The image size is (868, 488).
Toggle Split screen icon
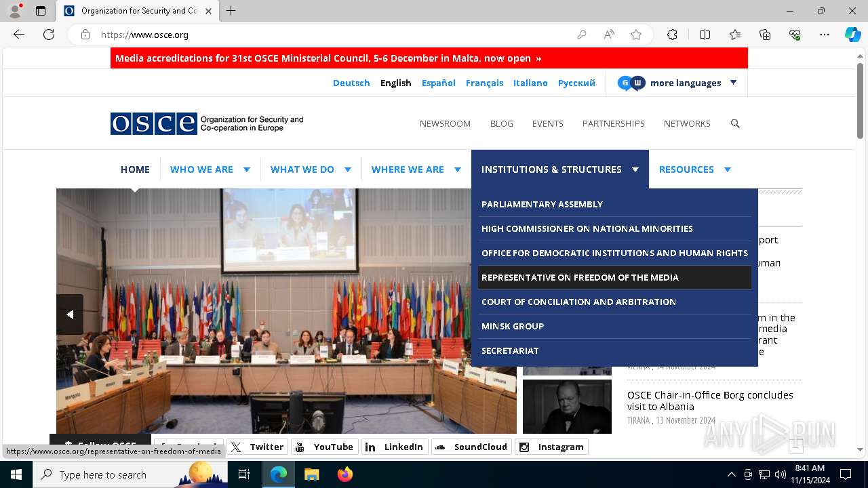[x=705, y=35]
